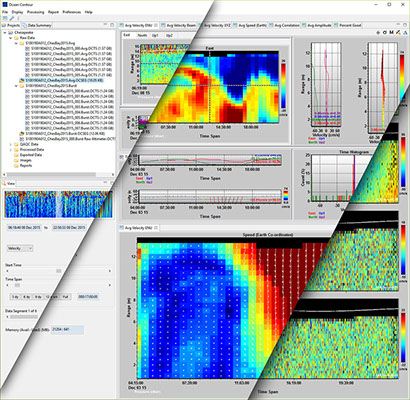Viewport: 410px width, 400px height.
Task: Click the Raw Data folder icon
Action: pos(16,38)
